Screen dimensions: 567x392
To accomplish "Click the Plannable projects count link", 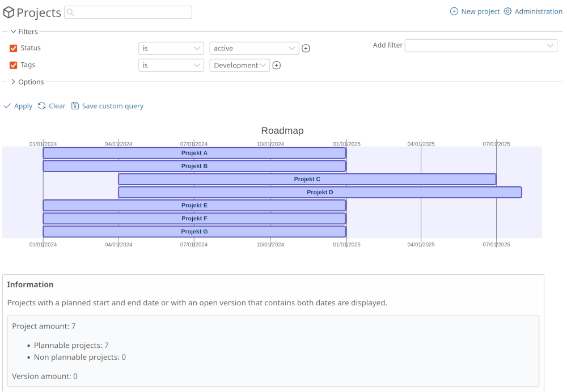I will [106, 345].
